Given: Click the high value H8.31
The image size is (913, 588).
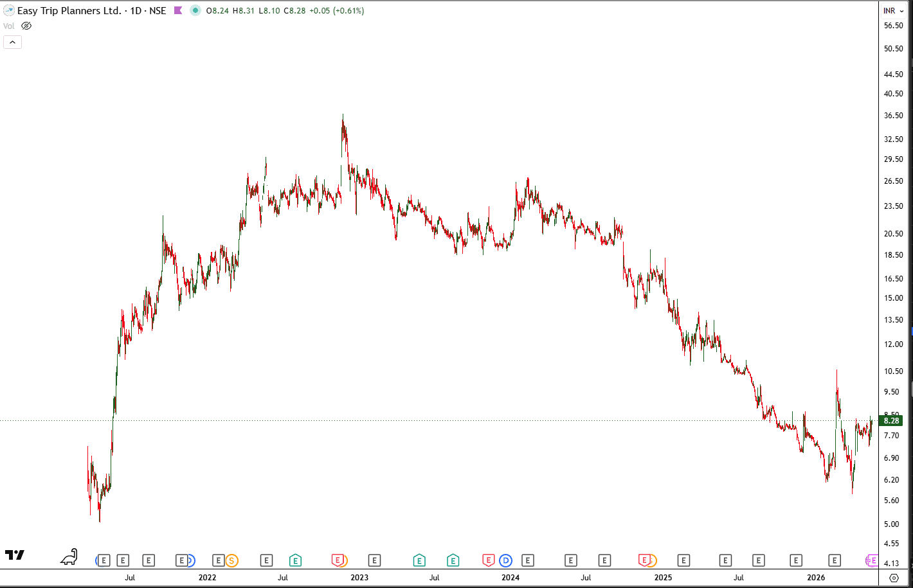Looking at the screenshot, I should tap(244, 11).
